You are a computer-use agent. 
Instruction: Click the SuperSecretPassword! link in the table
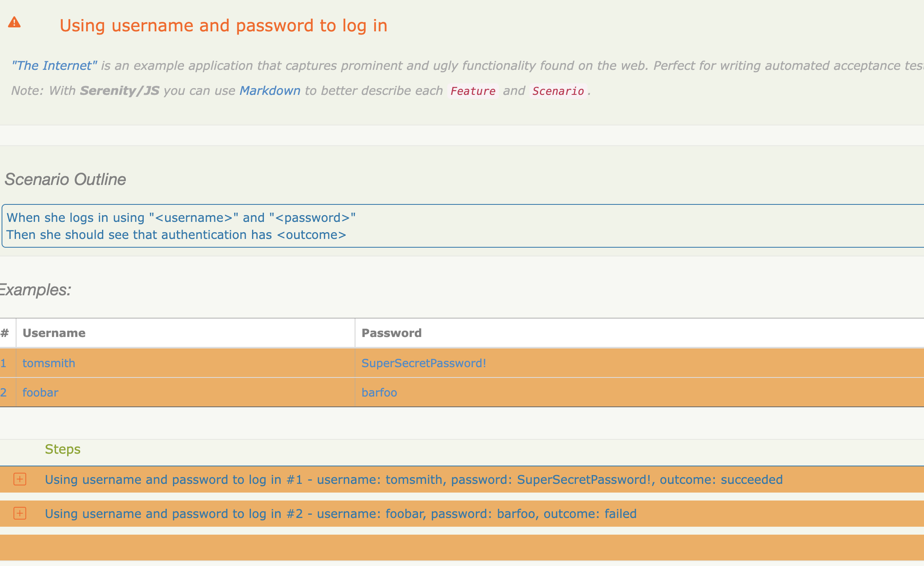coord(424,363)
